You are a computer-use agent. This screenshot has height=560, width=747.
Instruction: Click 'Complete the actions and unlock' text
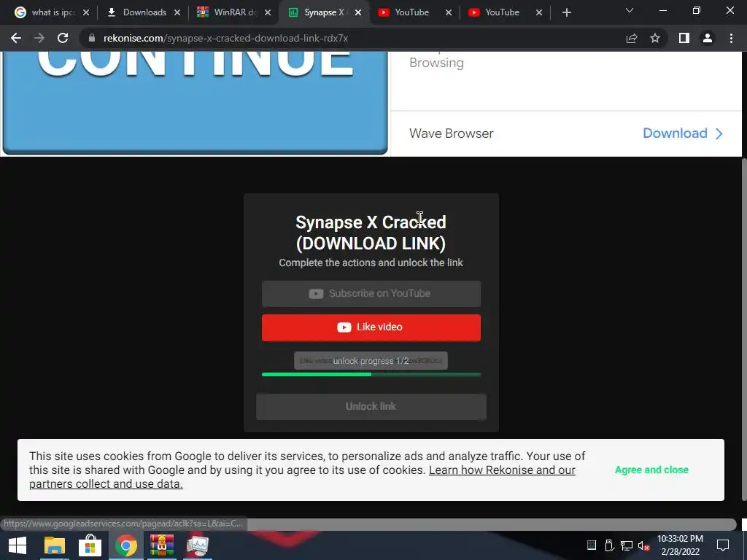point(371,262)
